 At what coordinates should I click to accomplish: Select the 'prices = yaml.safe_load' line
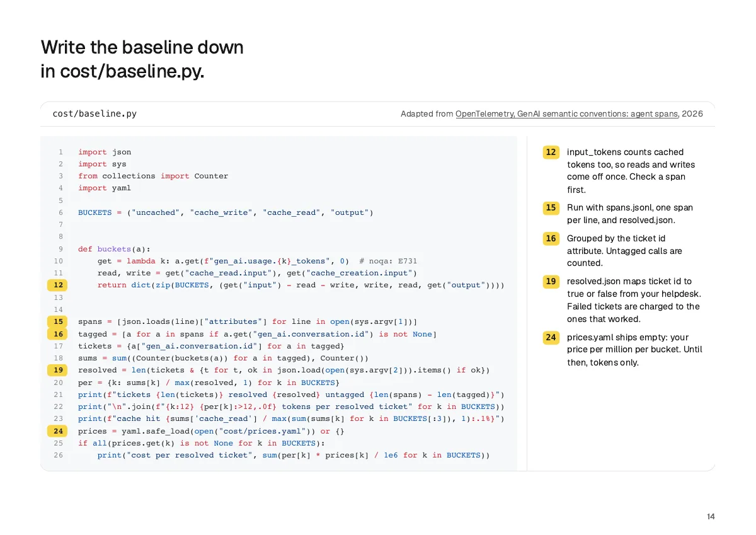pos(211,431)
